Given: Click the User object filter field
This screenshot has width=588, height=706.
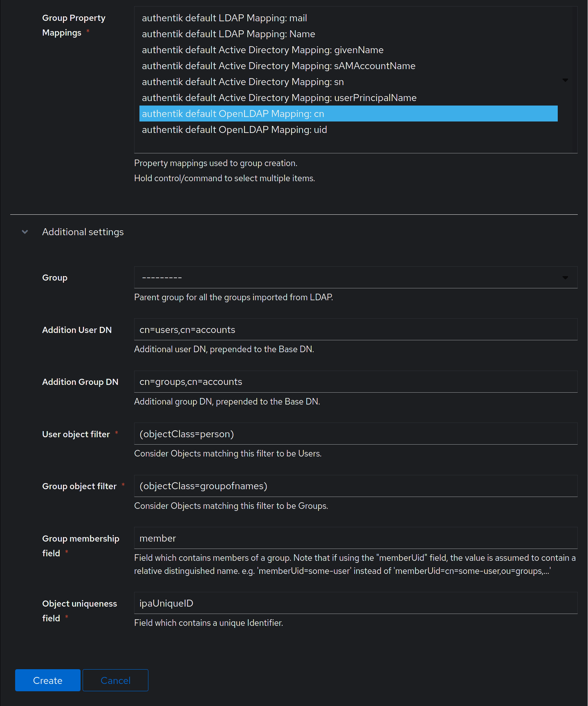Looking at the screenshot, I should point(355,434).
